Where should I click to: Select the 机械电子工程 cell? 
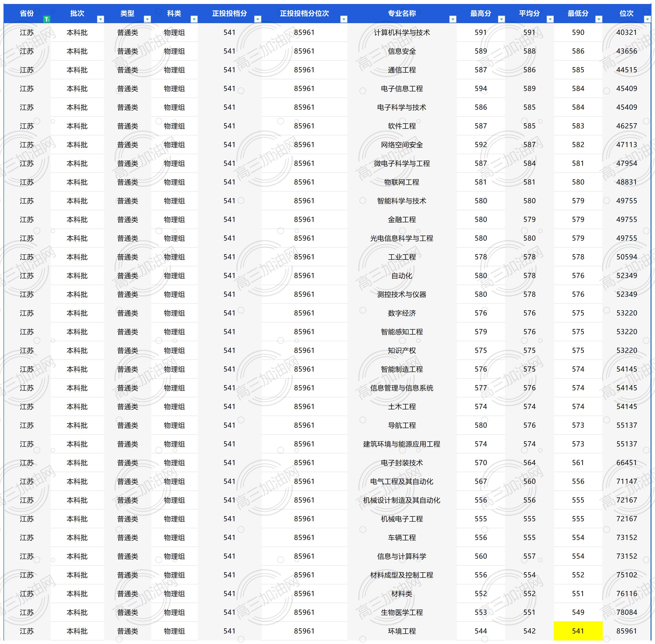(402, 519)
